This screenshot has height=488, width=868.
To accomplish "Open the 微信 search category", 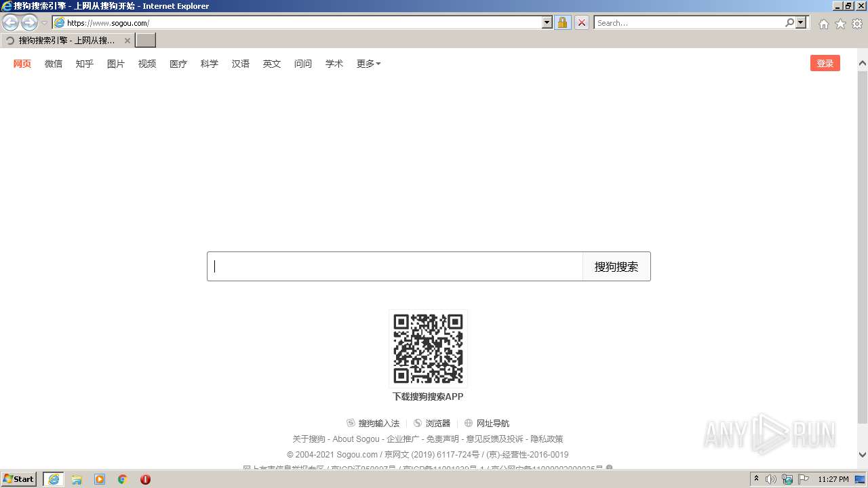I will point(54,64).
